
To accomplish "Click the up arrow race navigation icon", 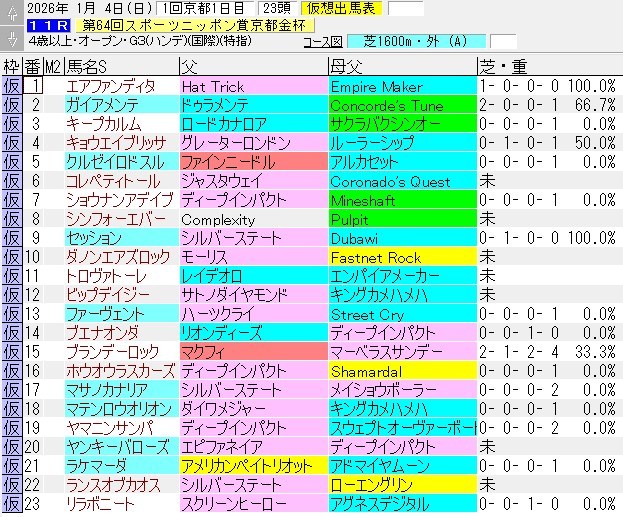I will 12,13.
